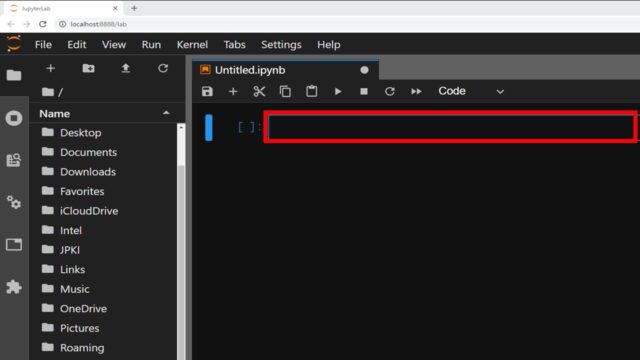
Task: Open the Run menu
Action: tap(151, 44)
